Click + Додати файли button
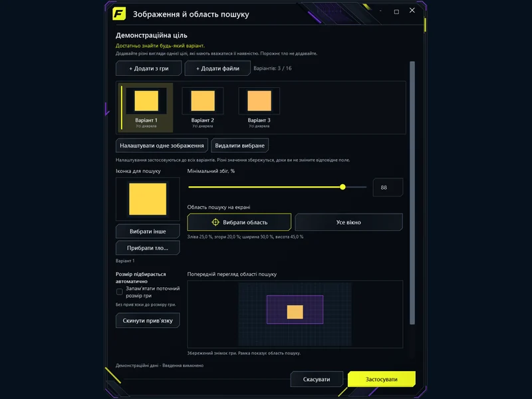This screenshot has height=399, width=532. 217,68
